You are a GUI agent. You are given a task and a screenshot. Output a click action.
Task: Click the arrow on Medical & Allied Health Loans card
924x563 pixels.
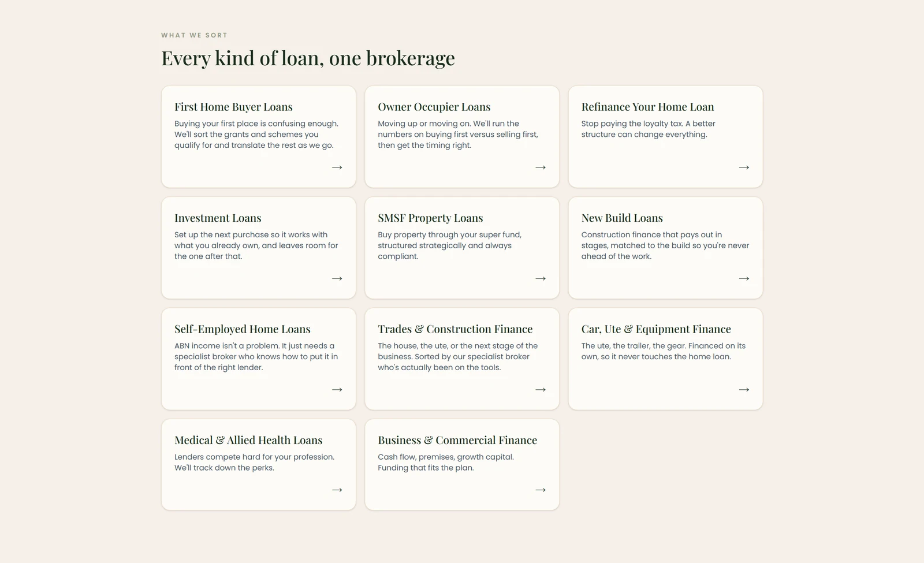click(x=337, y=490)
